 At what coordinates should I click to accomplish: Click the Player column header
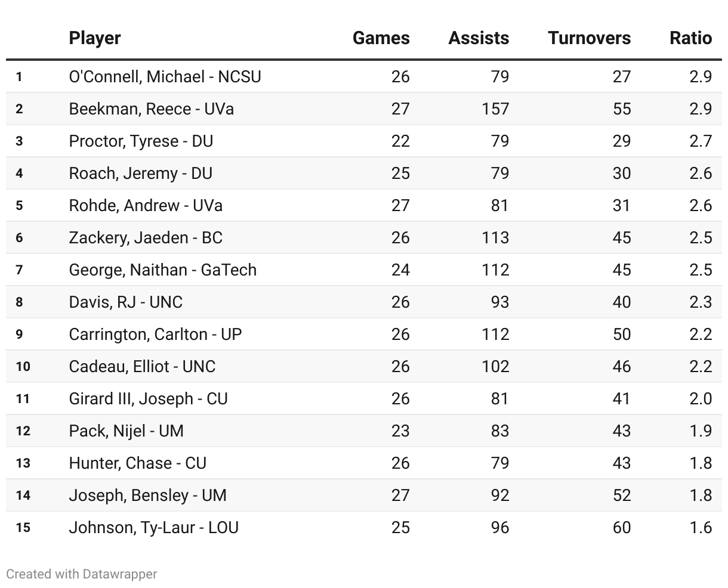(x=94, y=38)
